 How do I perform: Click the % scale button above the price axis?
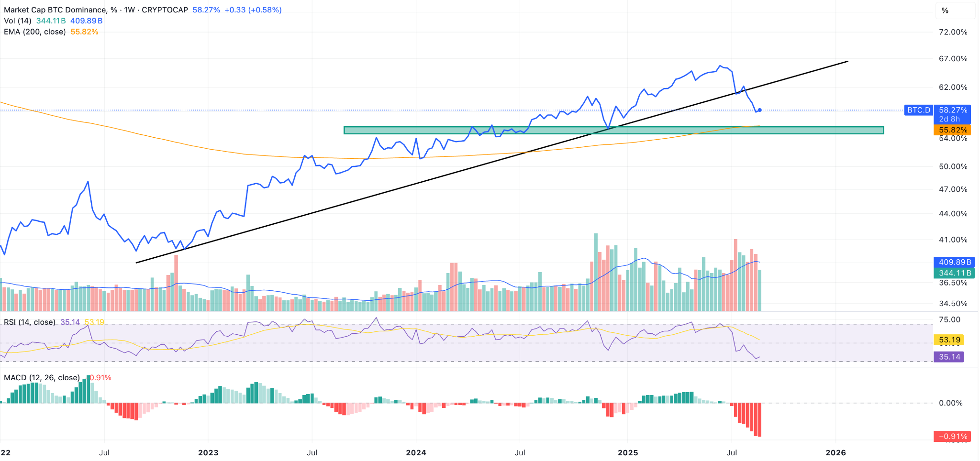(x=955, y=10)
